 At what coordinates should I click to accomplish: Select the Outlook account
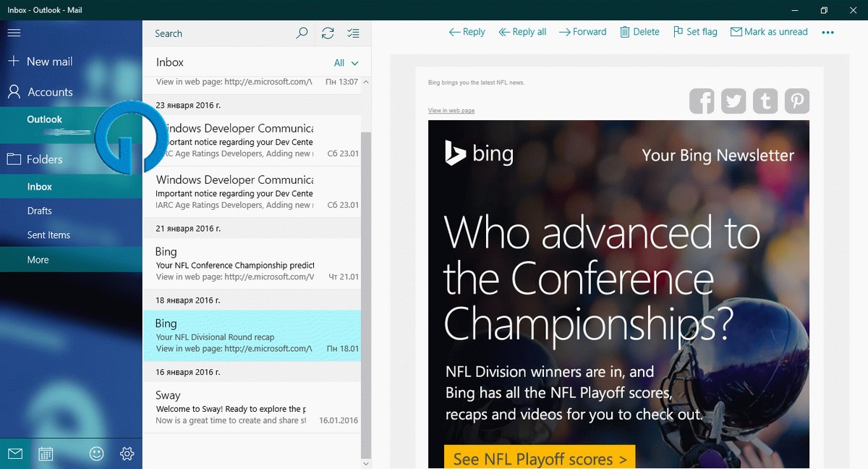71,124
